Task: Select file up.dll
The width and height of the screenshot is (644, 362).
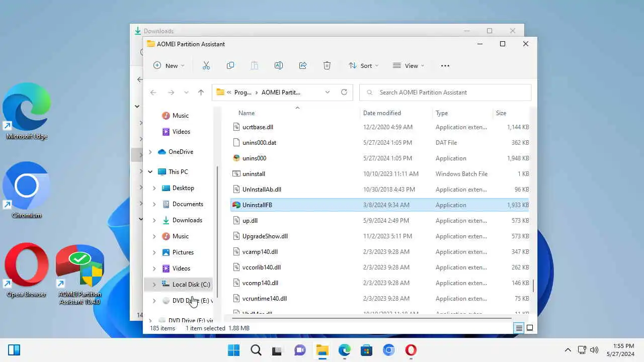Action: pyautogui.click(x=380, y=221)
